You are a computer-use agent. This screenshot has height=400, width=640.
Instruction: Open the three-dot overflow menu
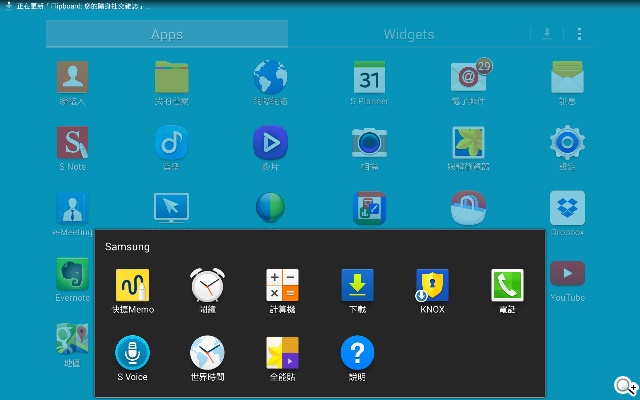tap(579, 34)
